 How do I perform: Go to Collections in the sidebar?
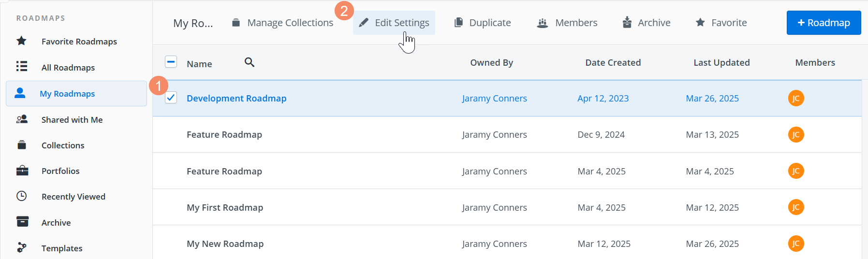(63, 145)
